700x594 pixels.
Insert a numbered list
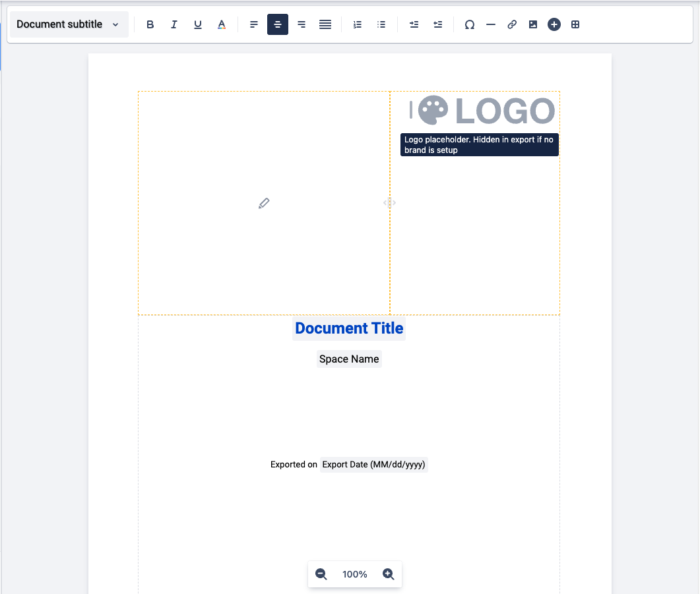358,24
